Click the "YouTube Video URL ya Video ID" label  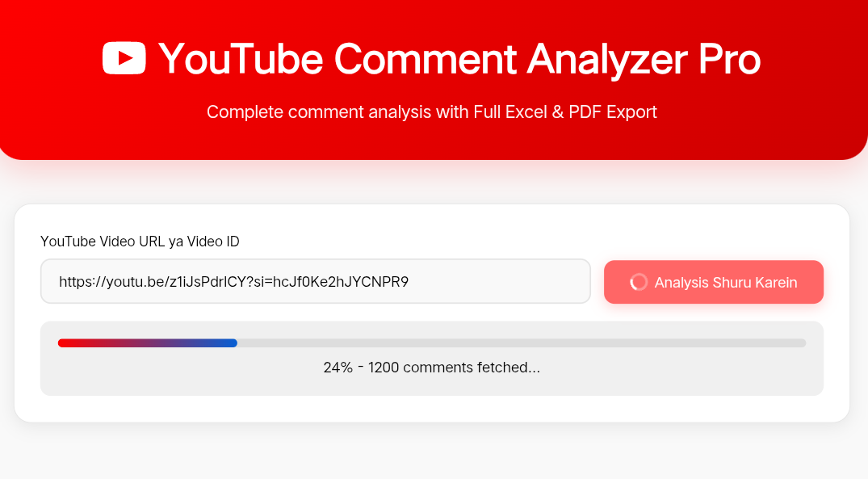tap(140, 242)
